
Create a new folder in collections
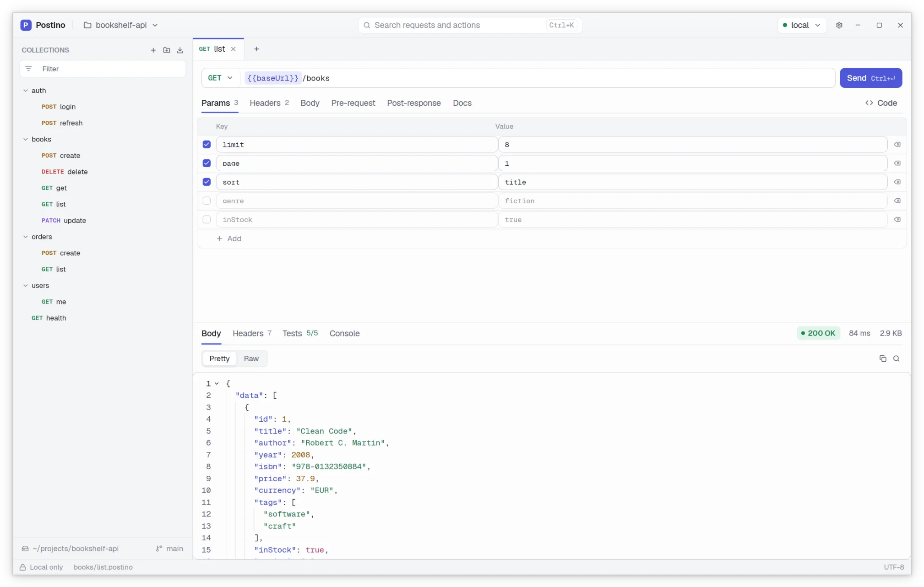pyautogui.click(x=167, y=50)
